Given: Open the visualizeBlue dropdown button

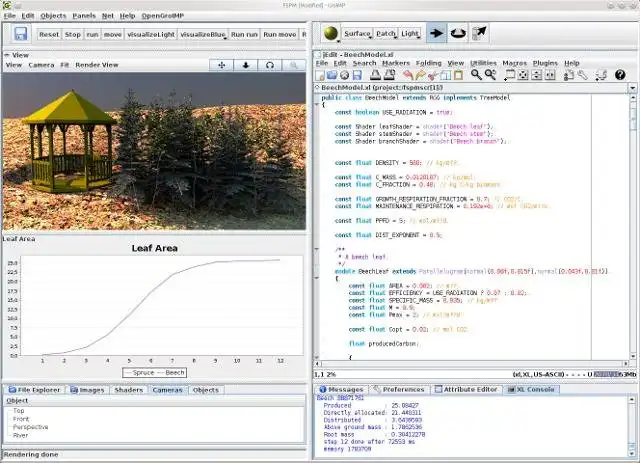Looking at the screenshot, I should (203, 35).
